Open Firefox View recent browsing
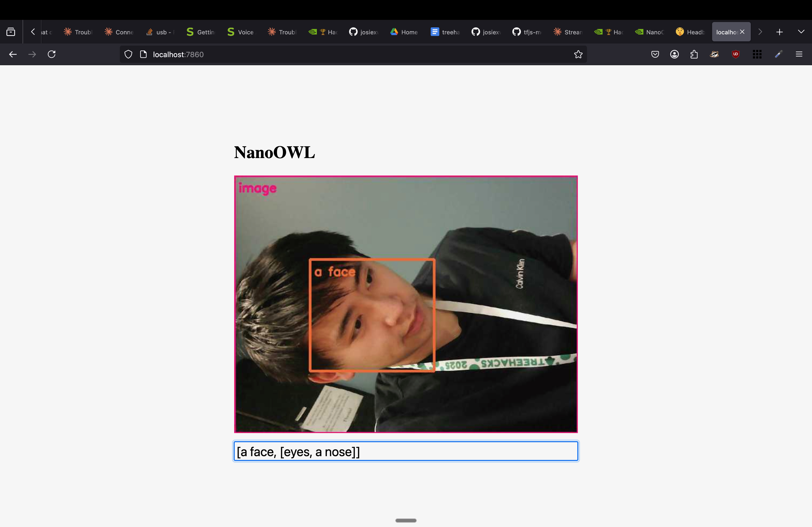812x527 pixels. pos(11,32)
